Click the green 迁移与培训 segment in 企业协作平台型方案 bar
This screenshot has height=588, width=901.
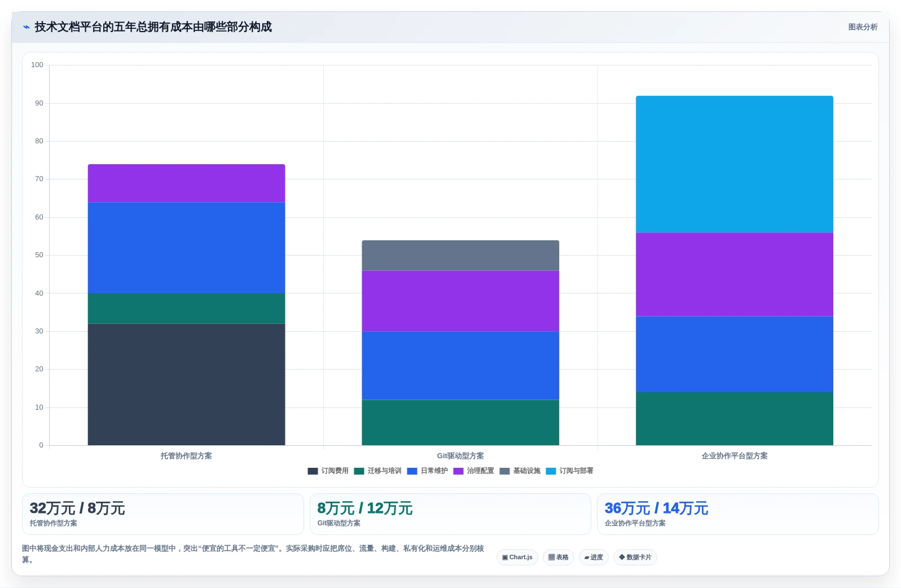point(735,419)
